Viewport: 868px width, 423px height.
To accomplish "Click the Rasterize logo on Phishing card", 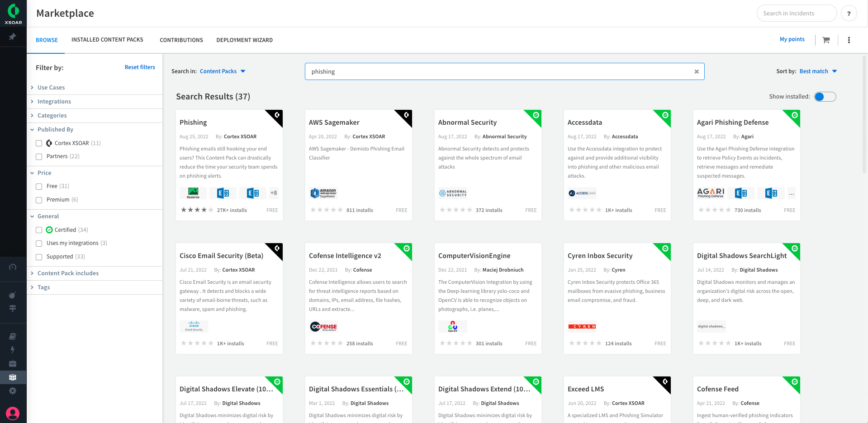I will coord(193,193).
